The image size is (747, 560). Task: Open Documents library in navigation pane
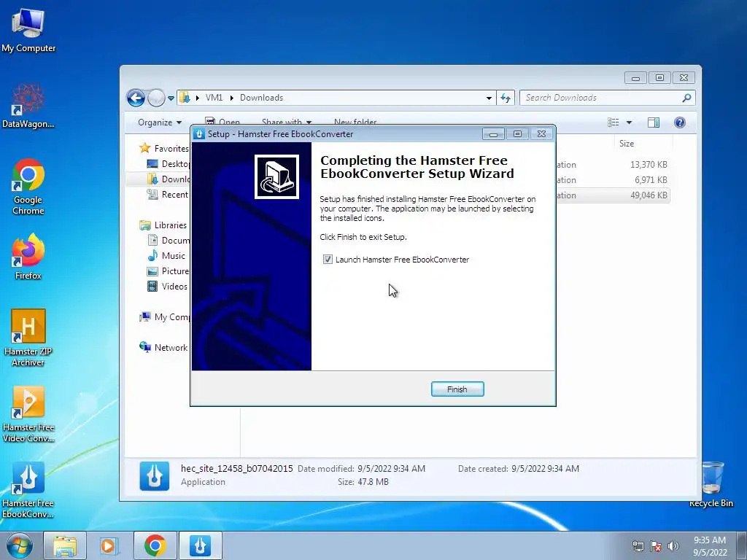[169, 241]
